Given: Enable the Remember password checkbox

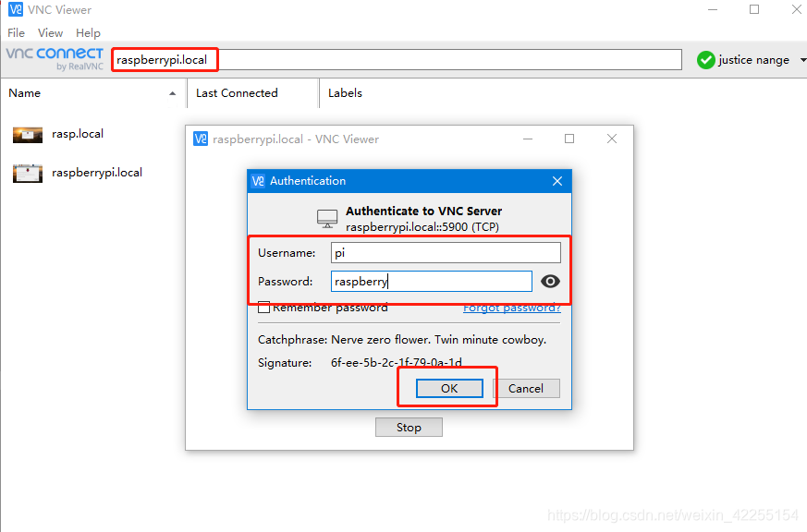Looking at the screenshot, I should point(263,308).
